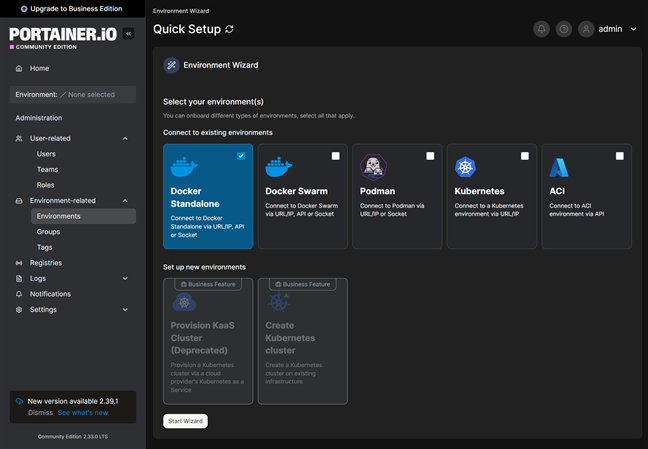This screenshot has height=449, width=648.
Task: Click the Podman seal icon
Action: (374, 167)
